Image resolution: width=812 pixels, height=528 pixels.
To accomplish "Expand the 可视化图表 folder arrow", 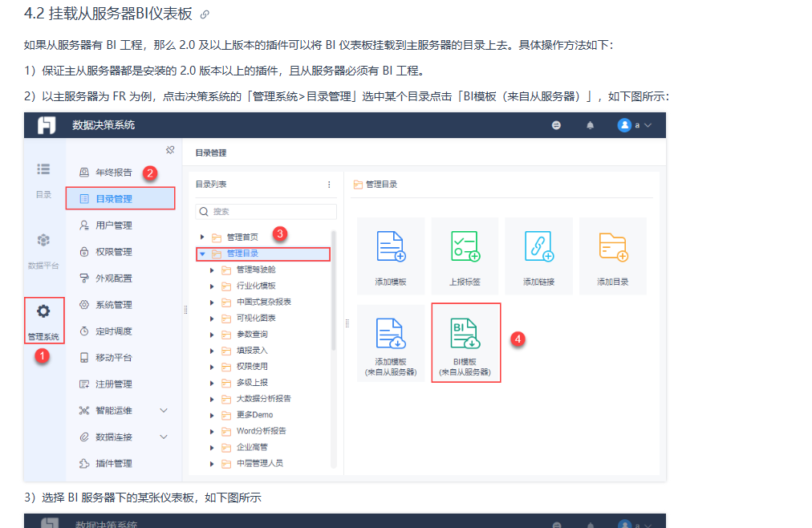I will (x=212, y=319).
